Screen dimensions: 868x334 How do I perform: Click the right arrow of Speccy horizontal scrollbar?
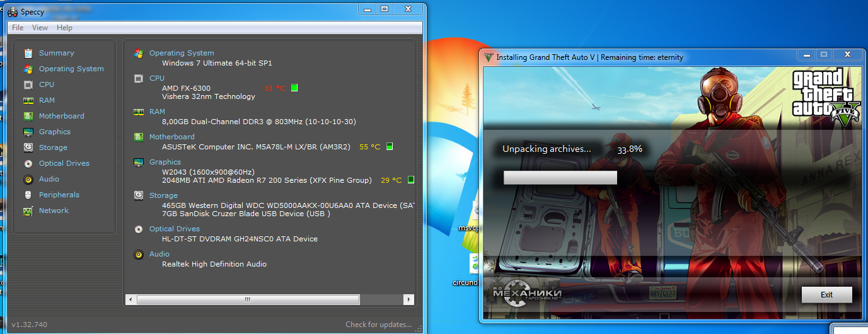coord(408,299)
